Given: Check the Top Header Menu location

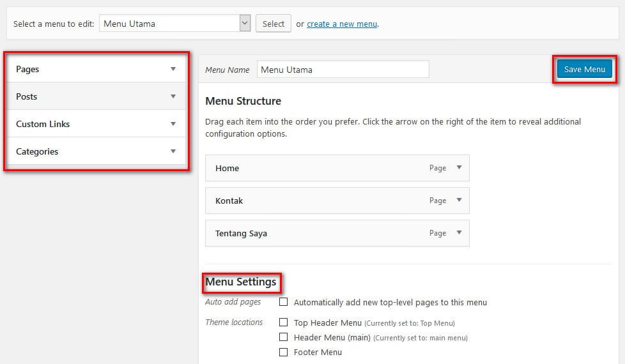Looking at the screenshot, I should 283,322.
